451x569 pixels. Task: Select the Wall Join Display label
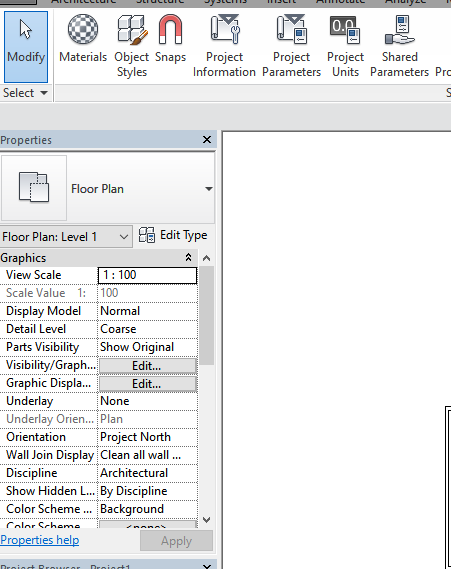coord(50,455)
